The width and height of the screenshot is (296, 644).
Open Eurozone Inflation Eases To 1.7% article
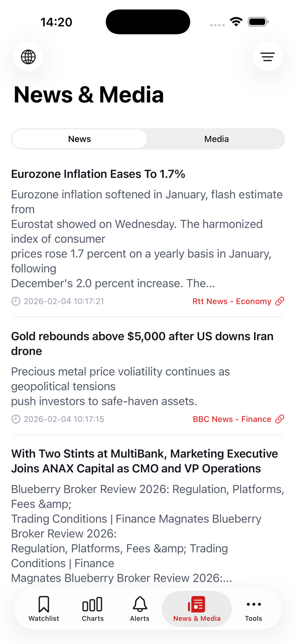point(98,174)
